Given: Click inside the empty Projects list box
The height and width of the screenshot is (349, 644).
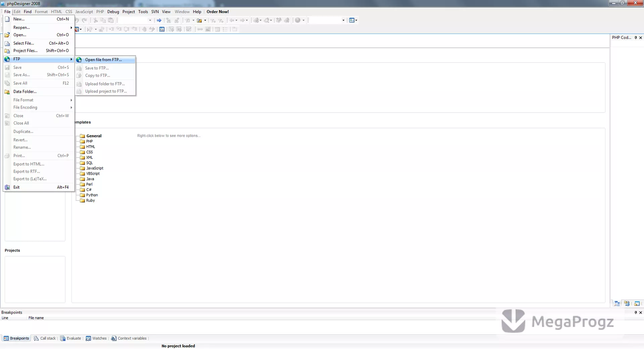Looking at the screenshot, I should click(x=35, y=280).
